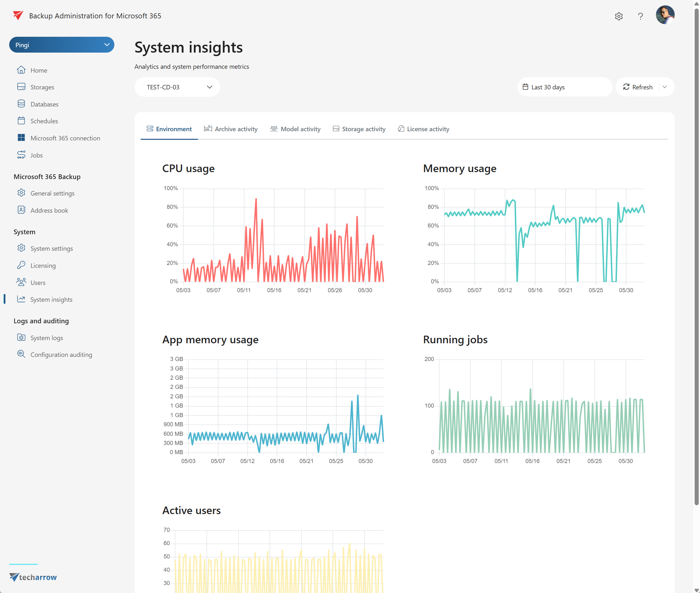
Task: Open the Storages section
Action: [42, 87]
